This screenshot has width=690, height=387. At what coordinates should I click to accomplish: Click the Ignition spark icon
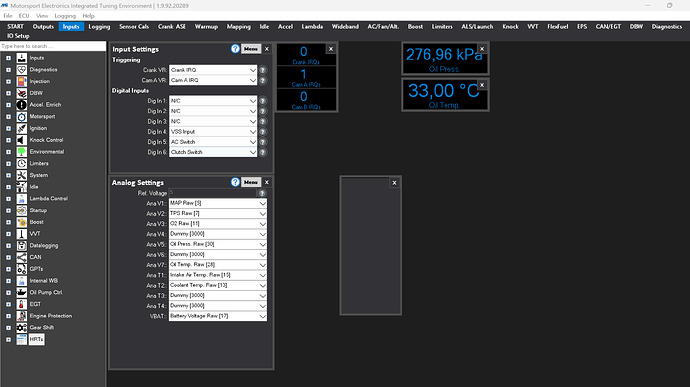pyautogui.click(x=22, y=128)
